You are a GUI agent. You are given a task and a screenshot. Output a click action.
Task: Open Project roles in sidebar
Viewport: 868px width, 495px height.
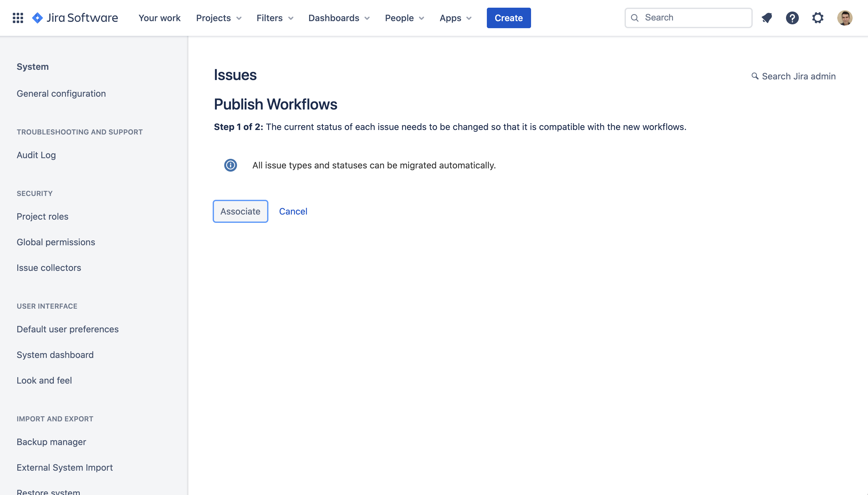coord(43,216)
